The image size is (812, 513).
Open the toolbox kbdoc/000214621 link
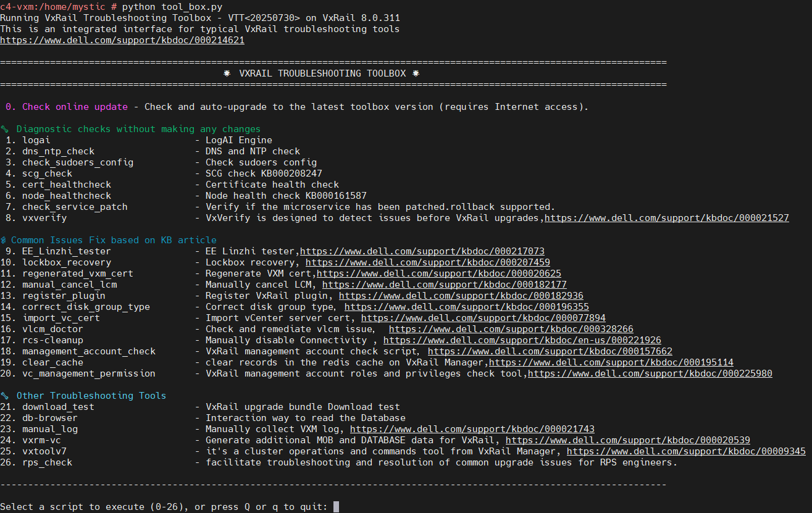coord(122,40)
